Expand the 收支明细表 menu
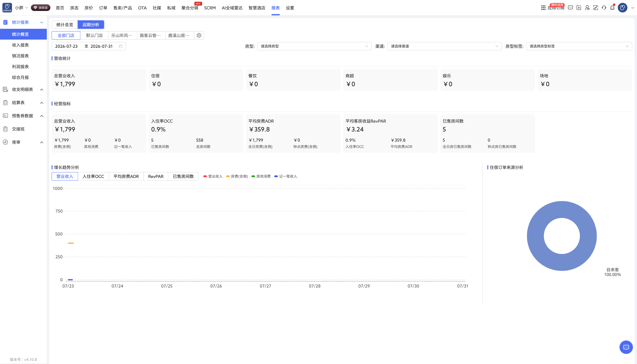 tap(23, 90)
